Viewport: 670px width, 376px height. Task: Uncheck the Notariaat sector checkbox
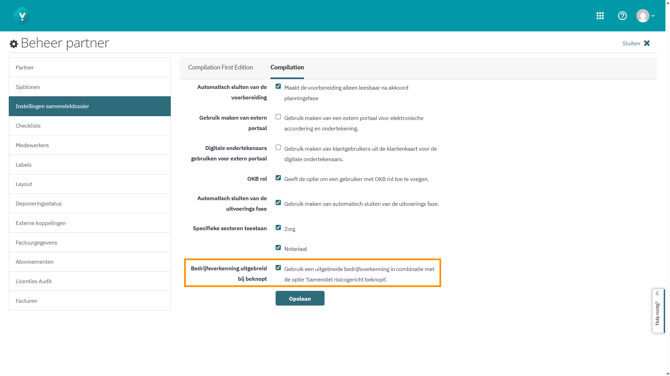coord(278,247)
